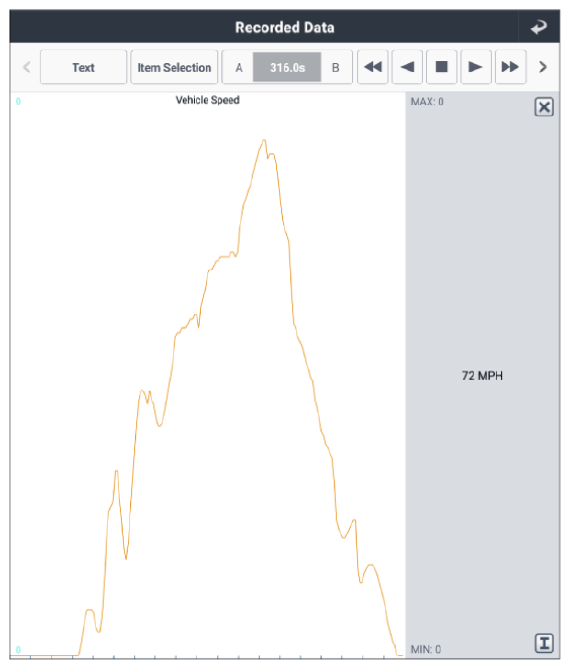This screenshot has height=669, width=570.
Task: Rewind the recorded data playback
Action: tap(373, 67)
